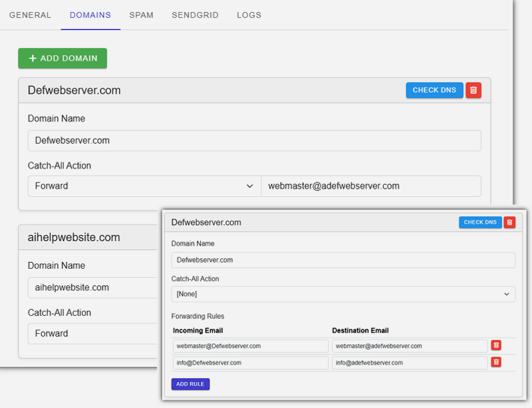Open the [None] catch-all action dropdown
This screenshot has height=408, width=532.
click(342, 294)
